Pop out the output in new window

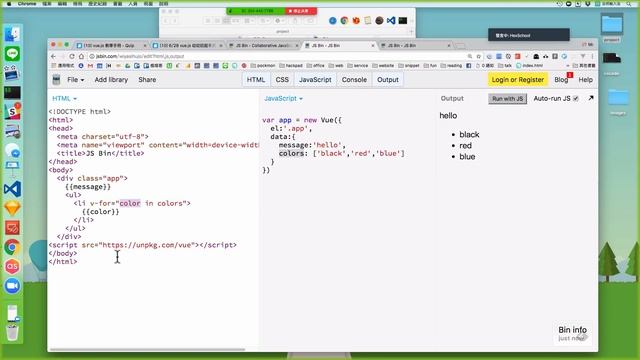(591, 98)
